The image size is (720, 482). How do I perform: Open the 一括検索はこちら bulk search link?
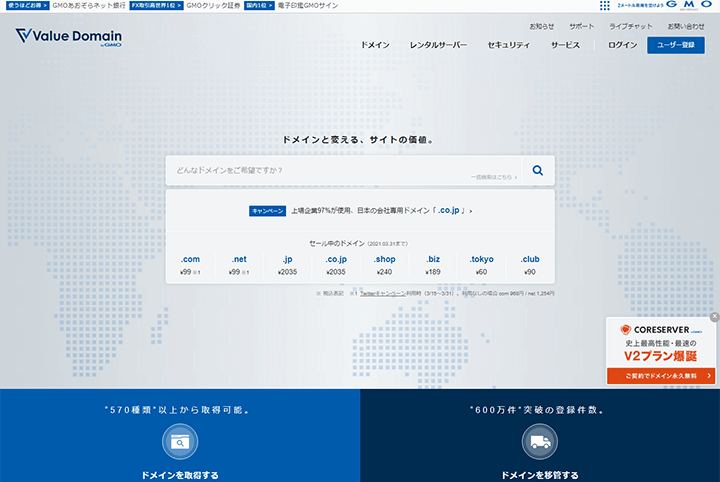pos(493,177)
